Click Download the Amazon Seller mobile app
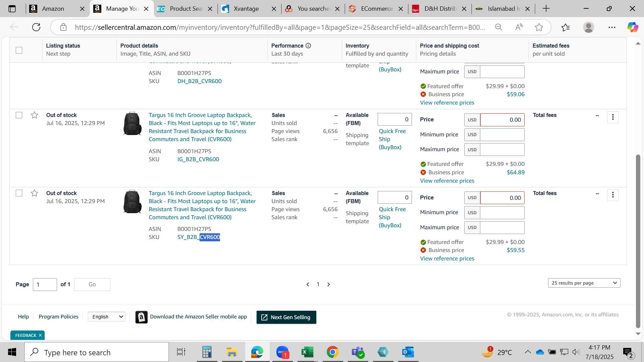Viewport: 644px width, 362px height. tap(198, 317)
